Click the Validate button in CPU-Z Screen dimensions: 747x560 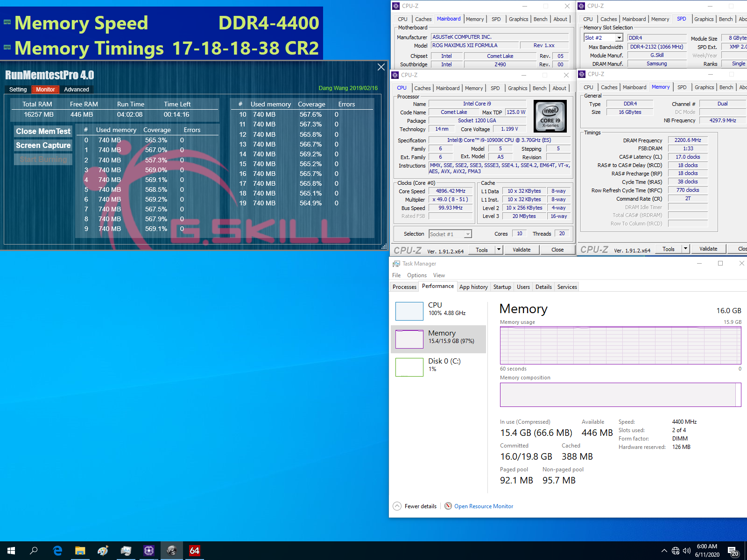click(521, 250)
